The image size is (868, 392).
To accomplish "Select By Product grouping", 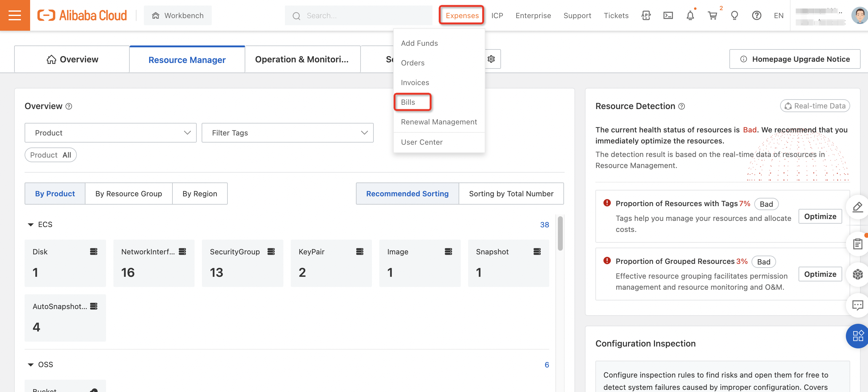I will point(55,194).
